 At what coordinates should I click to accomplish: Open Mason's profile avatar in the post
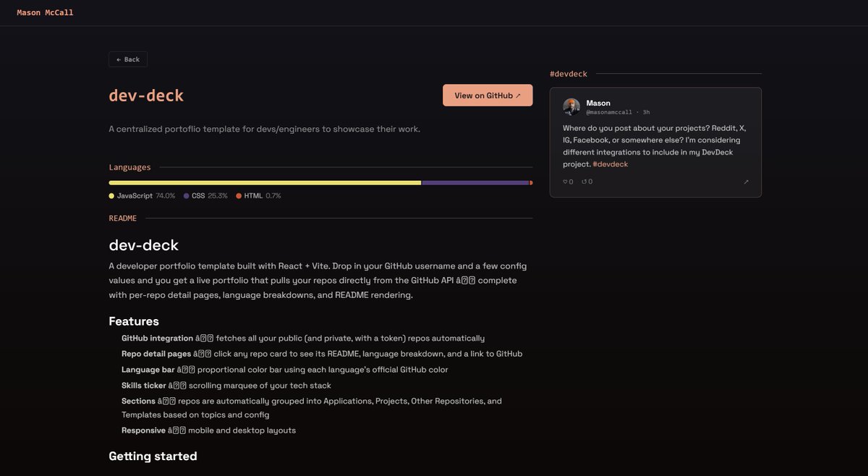tap(571, 107)
